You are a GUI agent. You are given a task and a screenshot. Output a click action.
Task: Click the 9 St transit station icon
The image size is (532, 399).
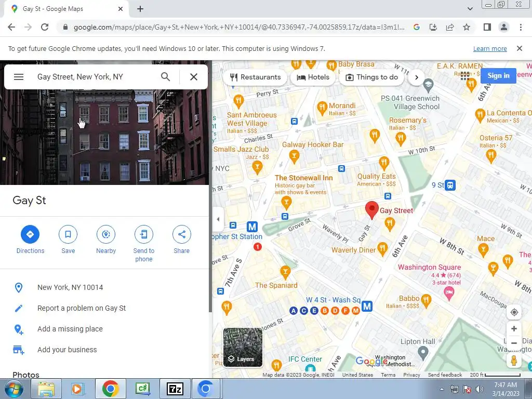[x=450, y=185]
